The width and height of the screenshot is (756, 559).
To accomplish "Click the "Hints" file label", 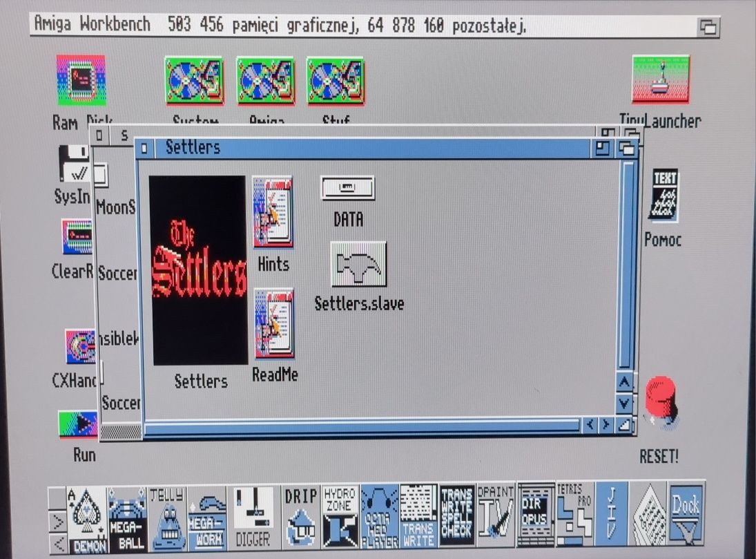I will coord(273,265).
